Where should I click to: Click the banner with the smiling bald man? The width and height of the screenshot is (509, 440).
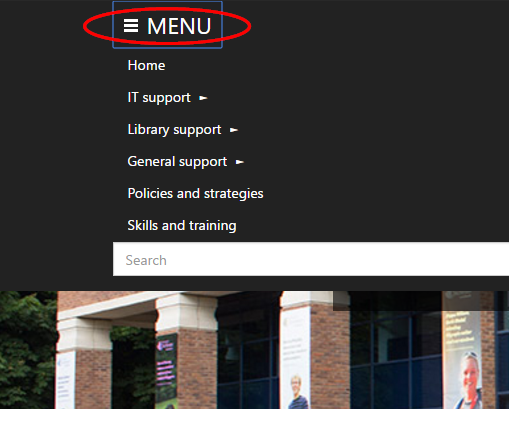(464, 358)
